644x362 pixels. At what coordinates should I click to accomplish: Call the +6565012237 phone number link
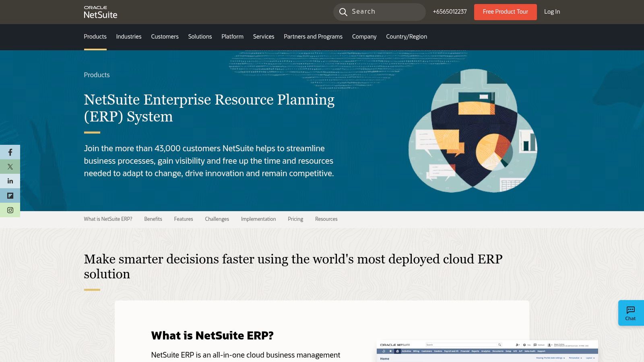click(450, 12)
